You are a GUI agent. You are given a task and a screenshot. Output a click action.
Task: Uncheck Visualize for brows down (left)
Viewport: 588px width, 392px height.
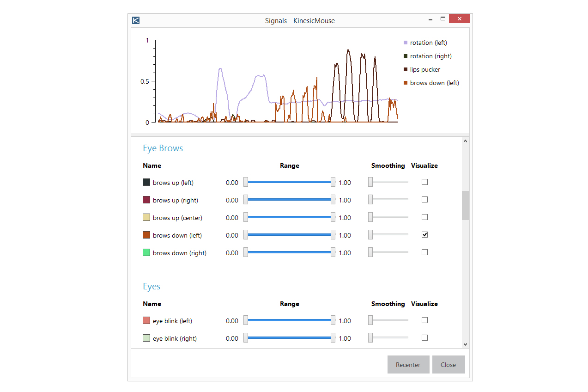[x=424, y=235]
